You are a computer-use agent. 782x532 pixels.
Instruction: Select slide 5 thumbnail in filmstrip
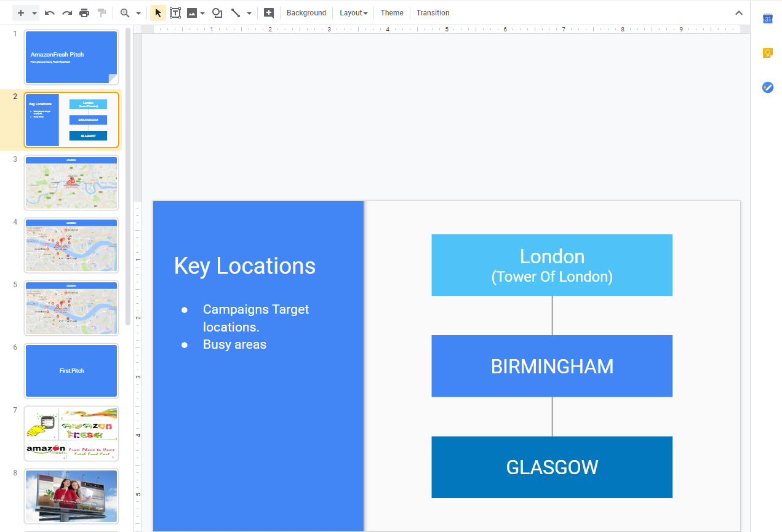[71, 308]
